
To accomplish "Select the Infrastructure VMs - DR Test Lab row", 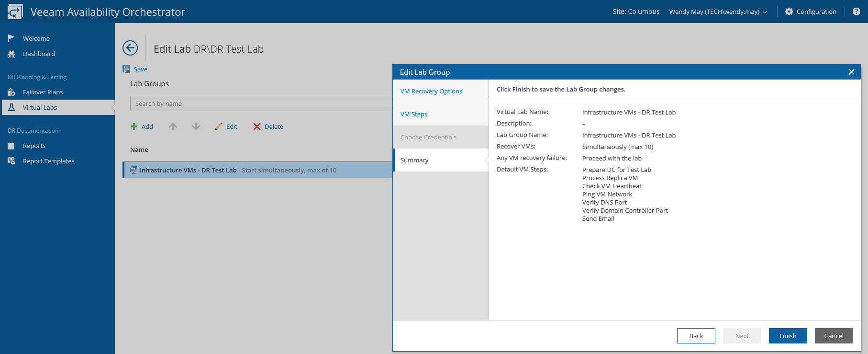I will click(x=258, y=170).
